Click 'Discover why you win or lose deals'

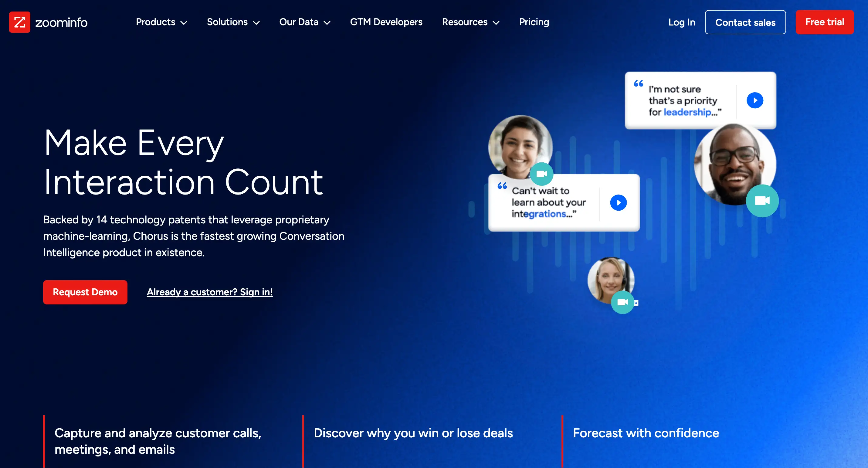click(413, 433)
